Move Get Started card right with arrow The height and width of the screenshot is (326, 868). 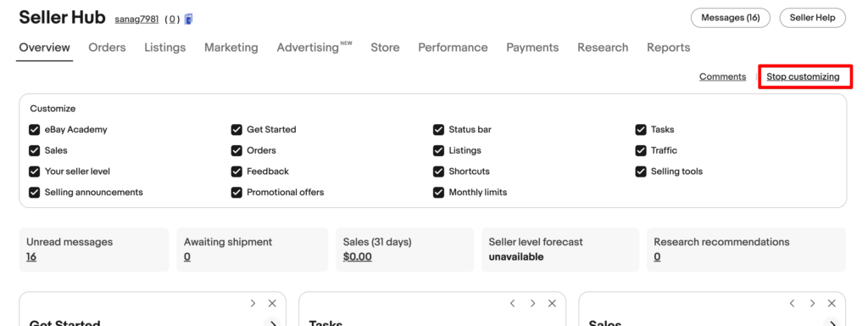253,303
